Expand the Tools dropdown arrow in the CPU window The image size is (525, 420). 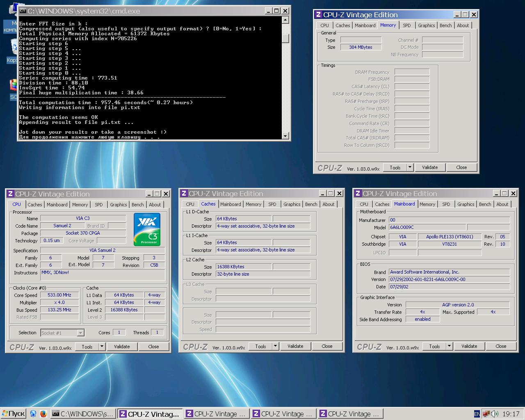(102, 347)
